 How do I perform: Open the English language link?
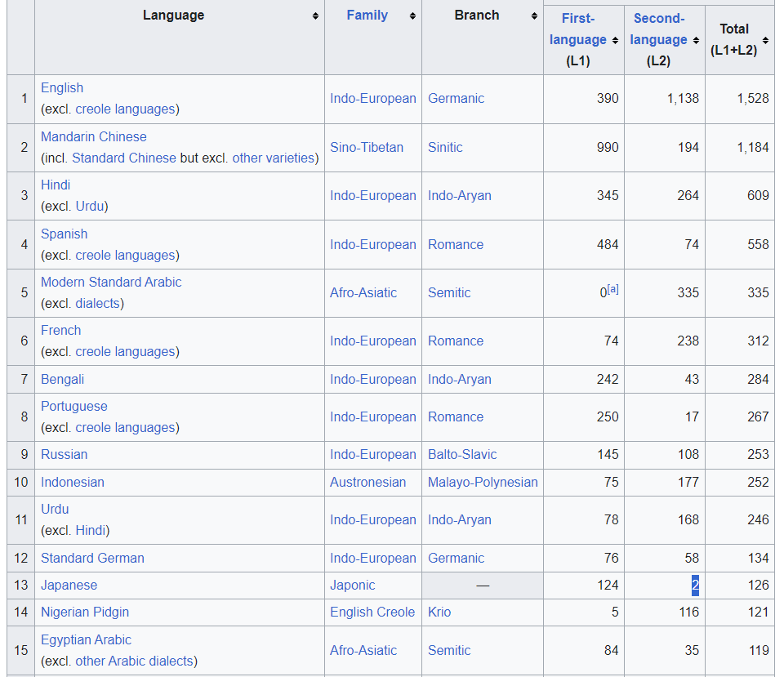click(62, 88)
